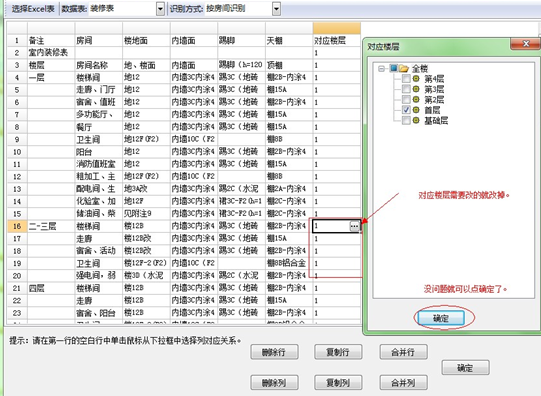Close the 对应楼层 dialog
This screenshot has width=541, height=396.
point(525,44)
